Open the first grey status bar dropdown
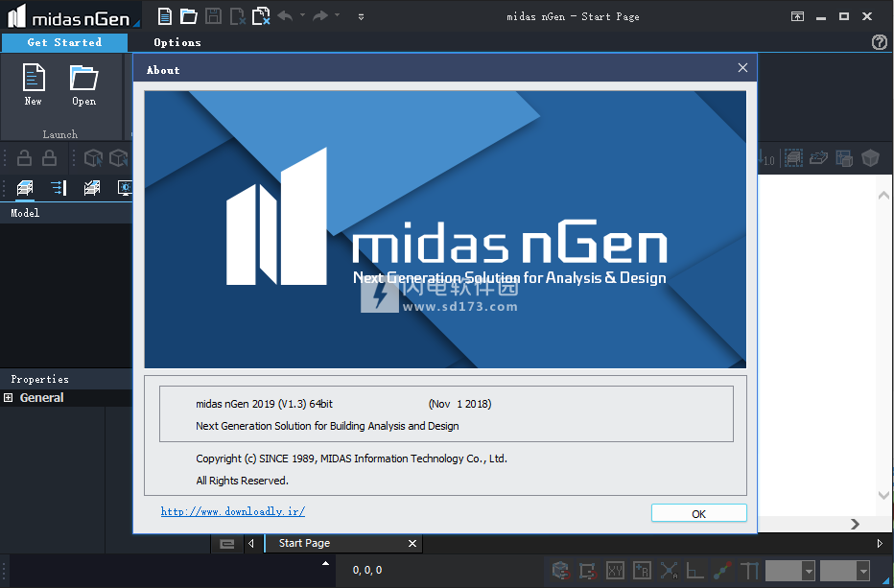 (808, 571)
